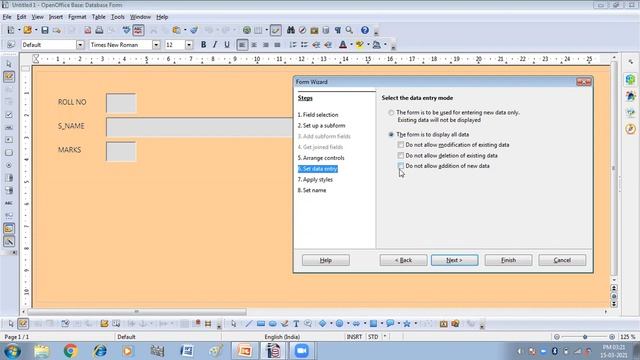
Task: Click the Justified alignment icon
Action: pyautogui.click(x=278, y=45)
